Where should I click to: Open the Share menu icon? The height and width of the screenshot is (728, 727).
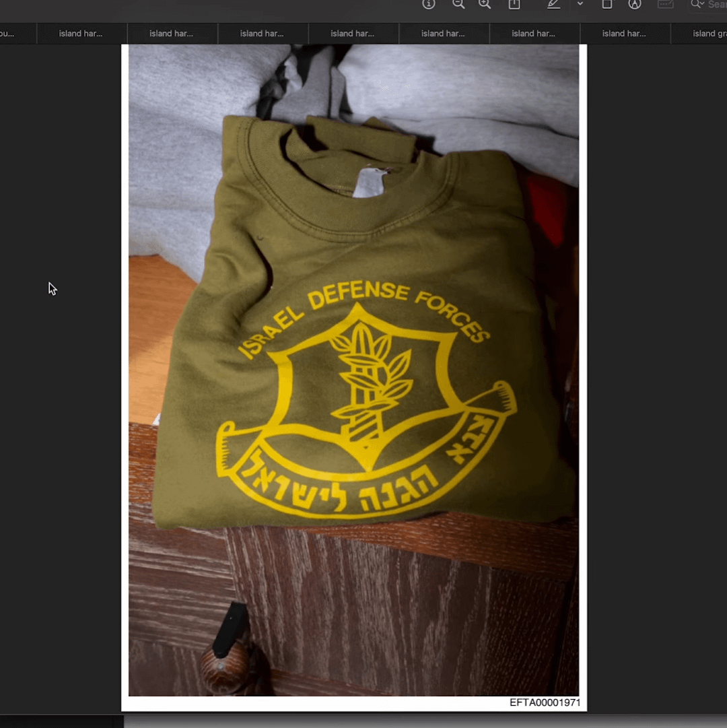point(514,4)
